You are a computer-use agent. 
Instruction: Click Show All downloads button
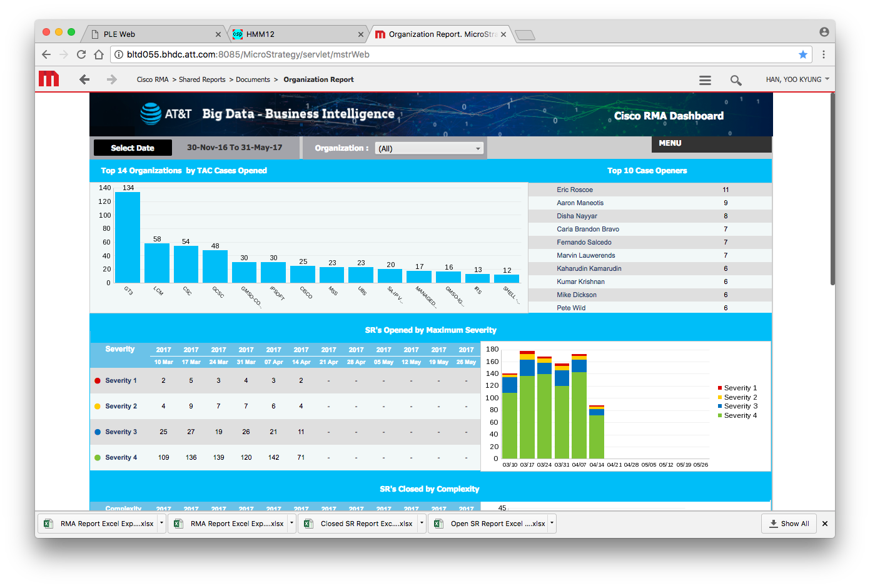pos(789,524)
